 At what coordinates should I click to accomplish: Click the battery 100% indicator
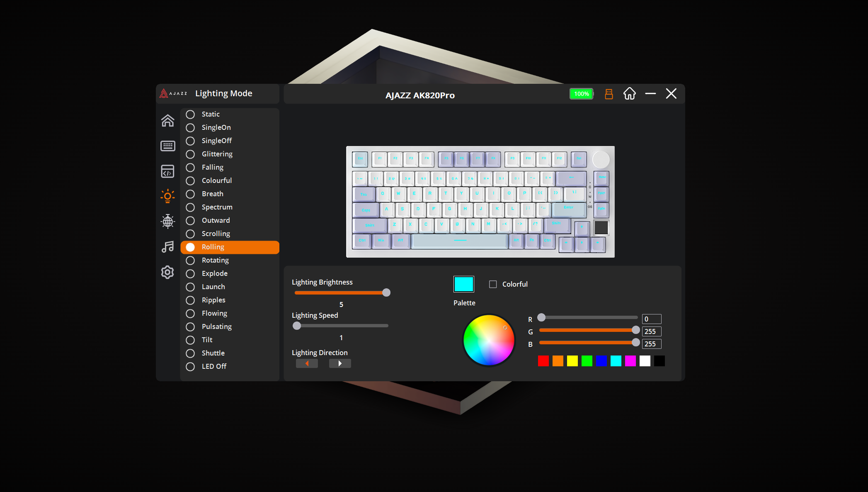tap(582, 94)
